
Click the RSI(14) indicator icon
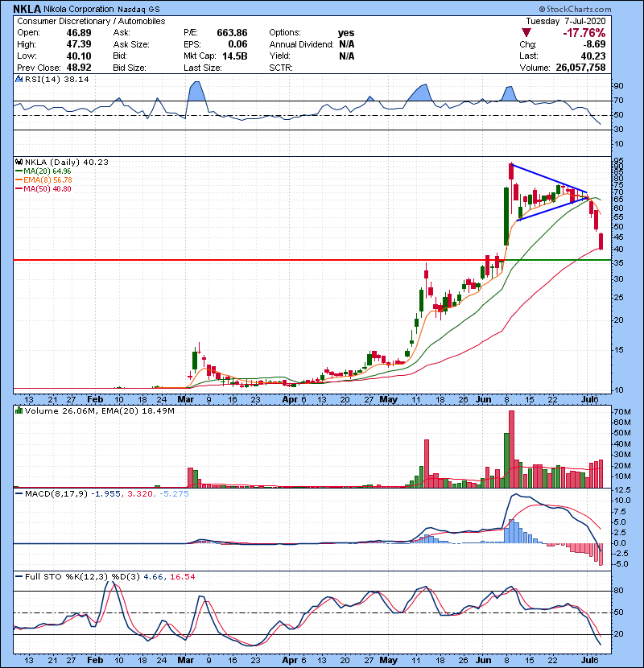pos(19,79)
